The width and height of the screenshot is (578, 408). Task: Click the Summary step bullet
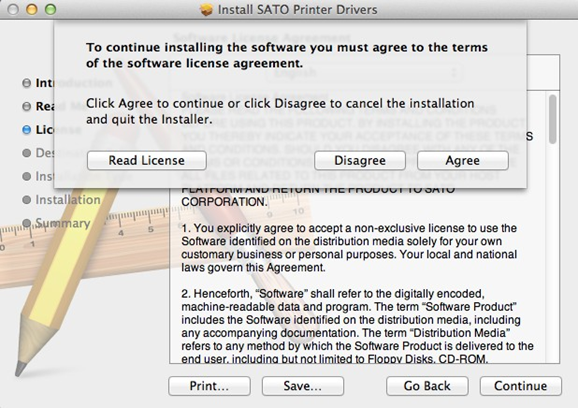(27, 223)
